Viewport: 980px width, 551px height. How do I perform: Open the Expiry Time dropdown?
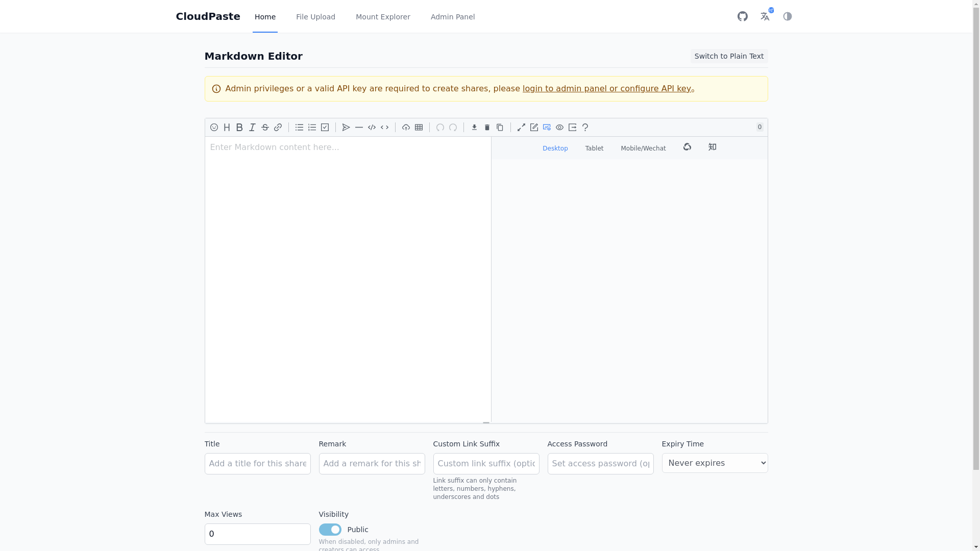(715, 463)
